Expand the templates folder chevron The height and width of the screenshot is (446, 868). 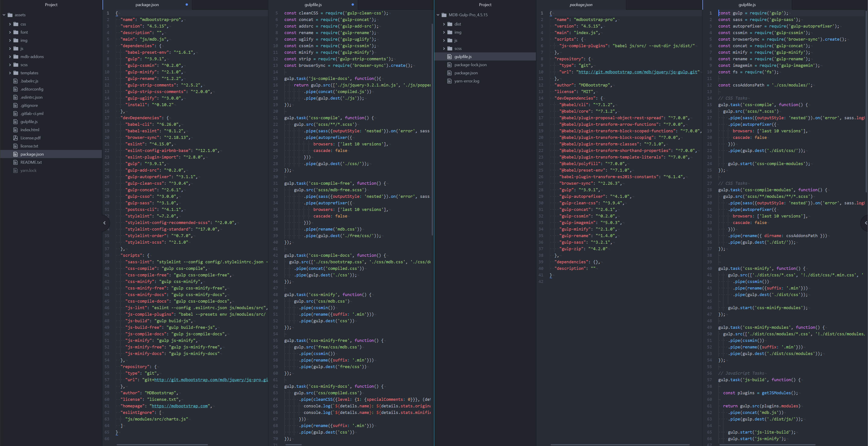(10, 73)
